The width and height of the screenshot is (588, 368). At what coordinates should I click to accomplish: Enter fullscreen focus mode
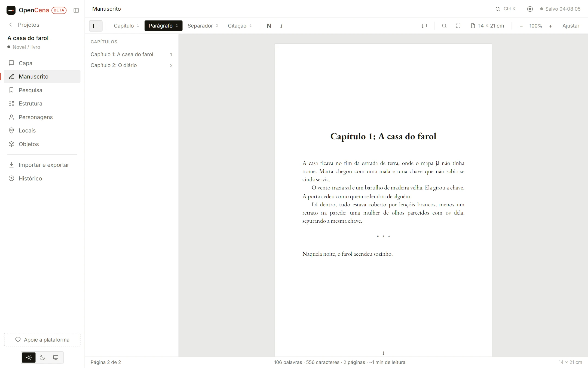pyautogui.click(x=458, y=26)
